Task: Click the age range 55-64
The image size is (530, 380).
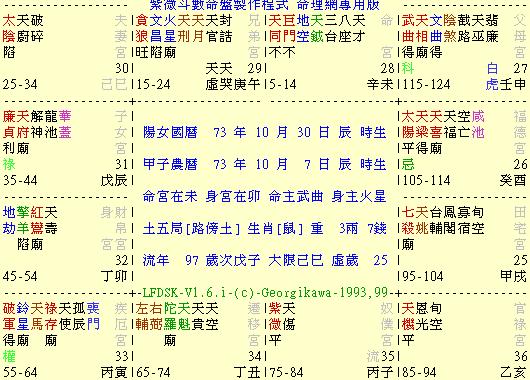Action: point(20,373)
